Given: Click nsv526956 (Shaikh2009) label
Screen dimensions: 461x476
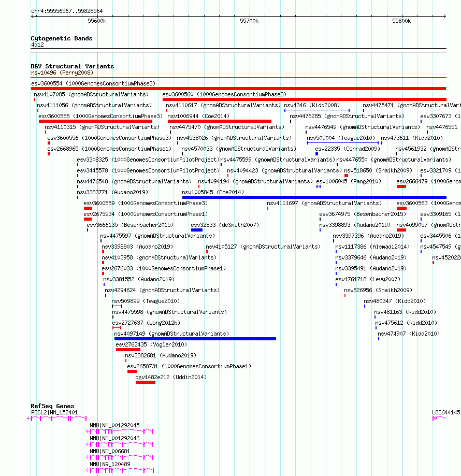Looking at the screenshot, I should [378, 290].
